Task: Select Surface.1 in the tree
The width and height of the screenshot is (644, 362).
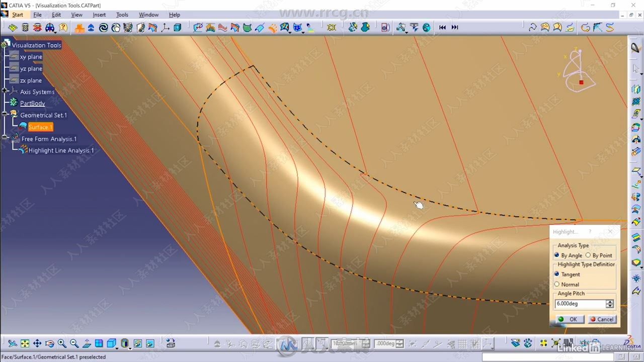Action: (40, 127)
